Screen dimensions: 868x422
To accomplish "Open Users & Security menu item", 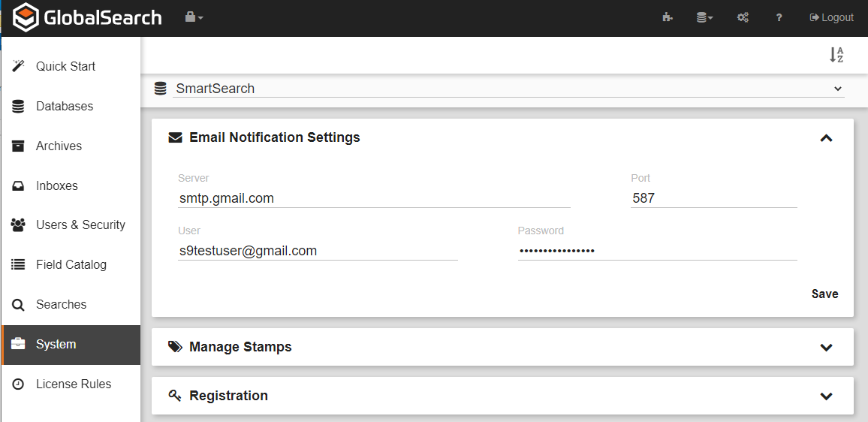I will pyautogui.click(x=80, y=225).
